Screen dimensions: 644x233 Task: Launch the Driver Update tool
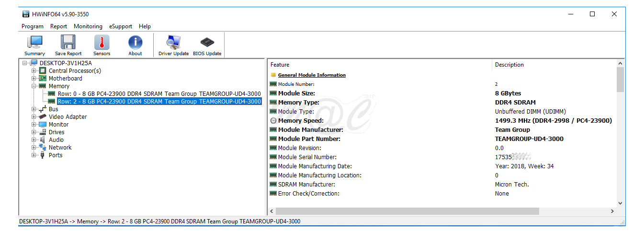pyautogui.click(x=173, y=42)
